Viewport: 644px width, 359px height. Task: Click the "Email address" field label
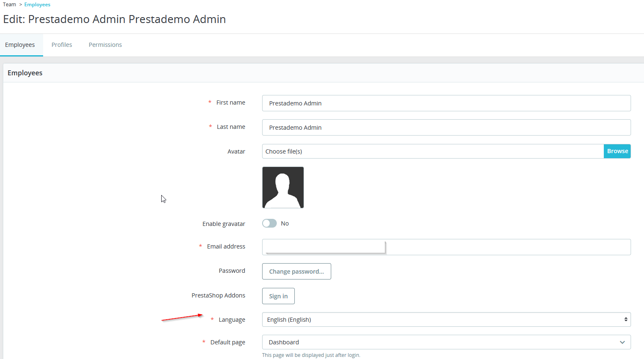pos(226,246)
